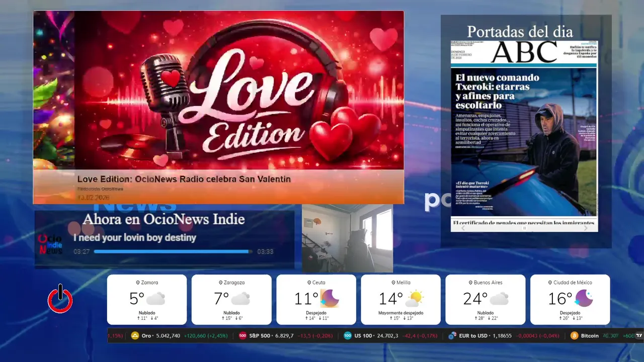644x362 pixels.
Task: Click Ceuta clear night moon icon
Action: coord(330,299)
